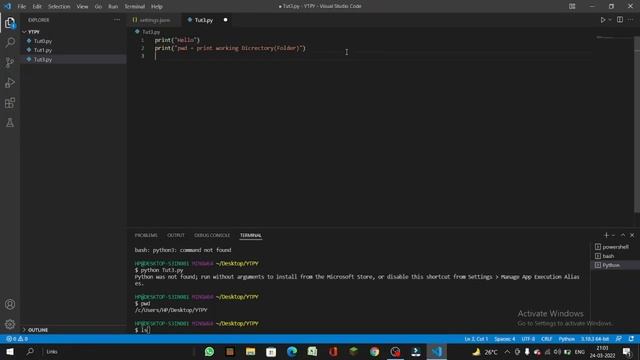
Task: Open the Help menu
Action: (157, 6)
